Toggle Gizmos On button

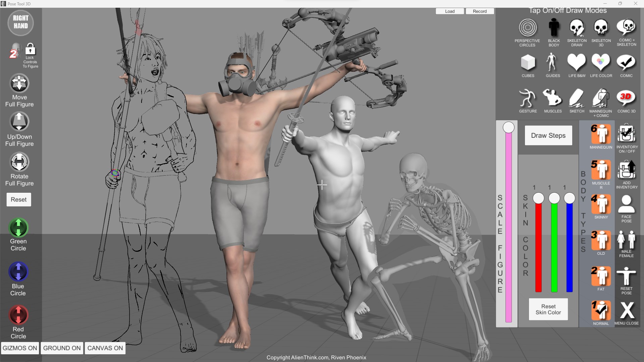[20, 348]
